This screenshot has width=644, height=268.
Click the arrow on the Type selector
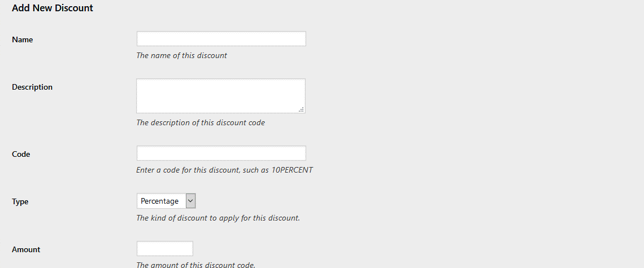pos(190,201)
